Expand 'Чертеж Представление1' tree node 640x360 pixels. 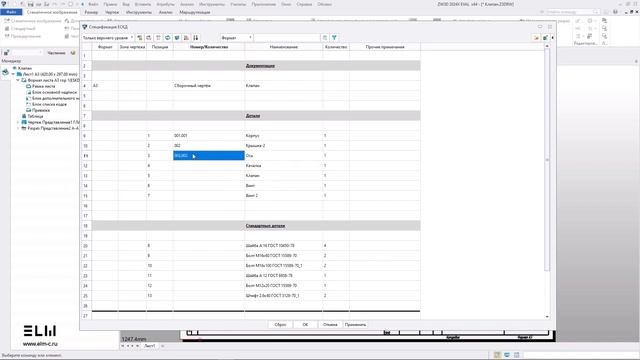18,122
